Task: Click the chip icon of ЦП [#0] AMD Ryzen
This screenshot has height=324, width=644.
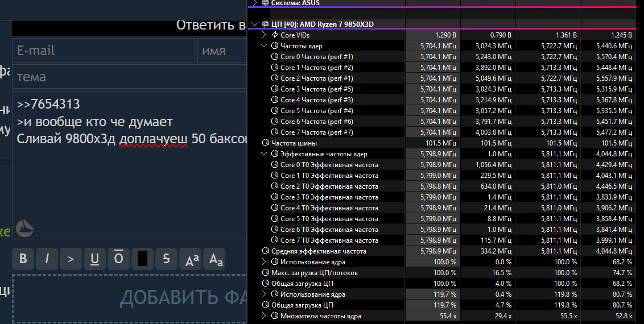Action: pos(266,24)
